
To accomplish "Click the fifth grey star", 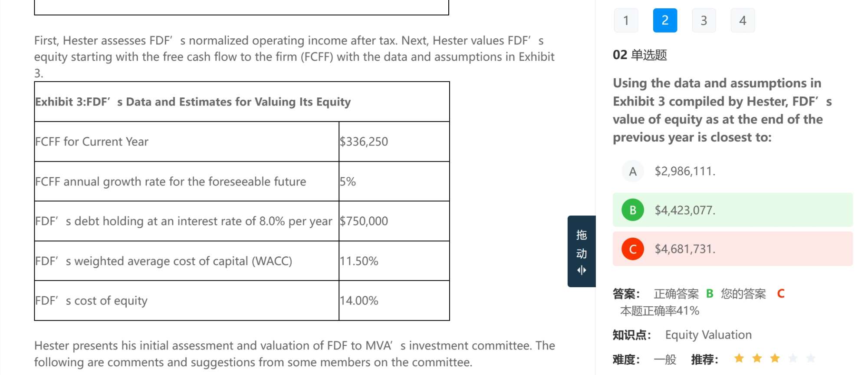I will tap(811, 358).
